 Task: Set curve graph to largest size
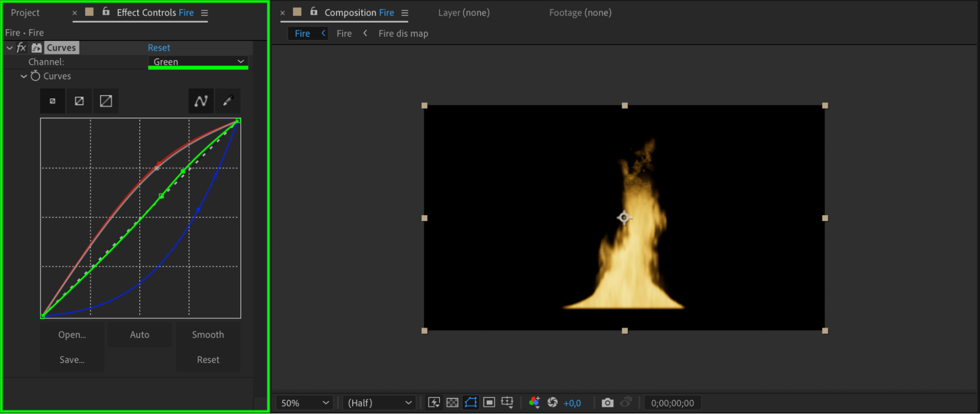tap(106, 101)
